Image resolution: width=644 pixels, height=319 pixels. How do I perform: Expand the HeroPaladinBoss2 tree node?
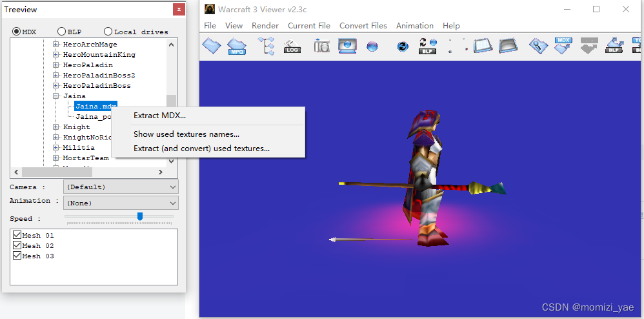pyautogui.click(x=56, y=75)
